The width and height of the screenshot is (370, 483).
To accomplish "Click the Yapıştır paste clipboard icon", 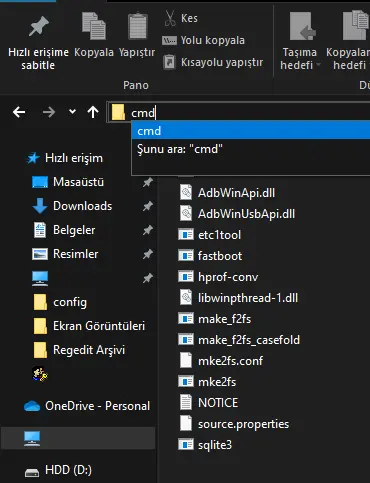I will 137,26.
